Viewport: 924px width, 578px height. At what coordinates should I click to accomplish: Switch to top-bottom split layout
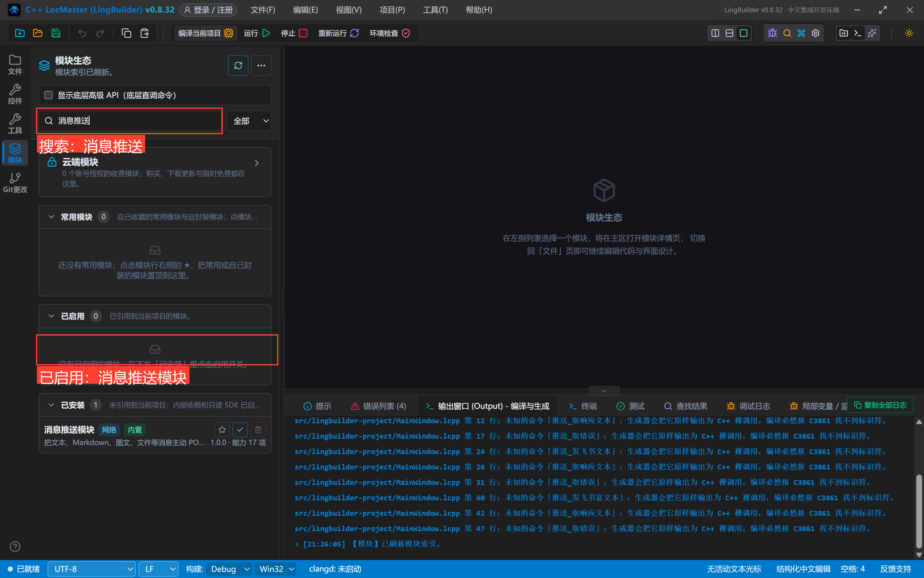coord(729,33)
